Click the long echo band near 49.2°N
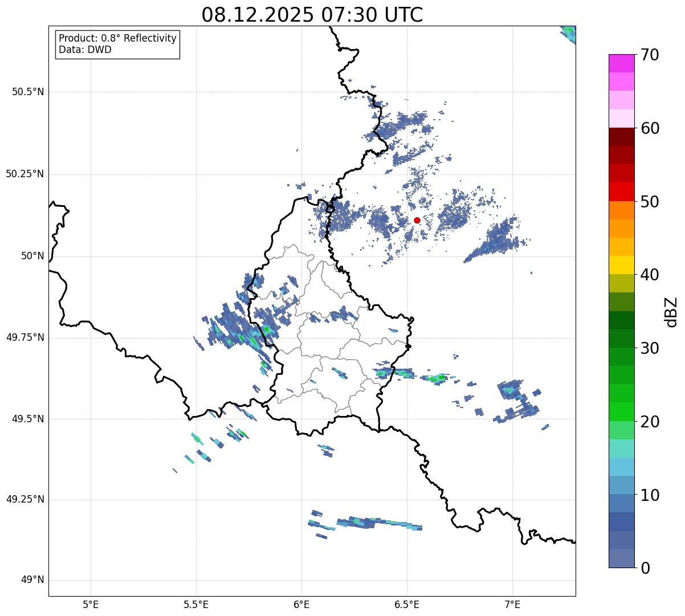 (x=379, y=523)
